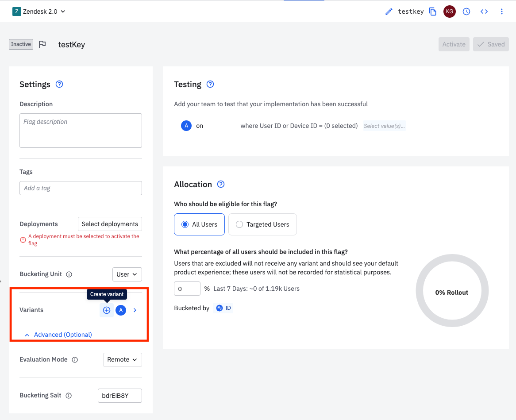
Task: Select the All Users radio option
Action: [x=199, y=224]
